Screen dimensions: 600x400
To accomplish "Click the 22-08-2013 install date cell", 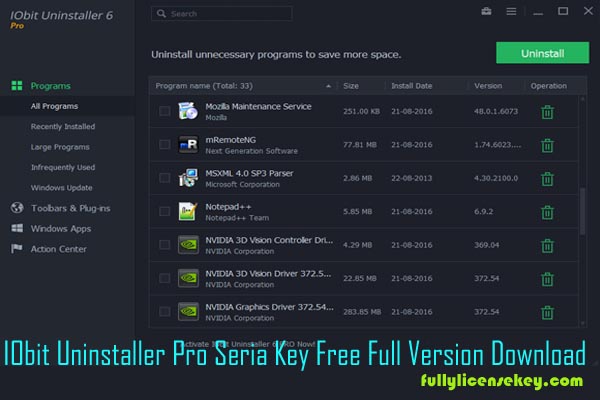I will point(412,178).
